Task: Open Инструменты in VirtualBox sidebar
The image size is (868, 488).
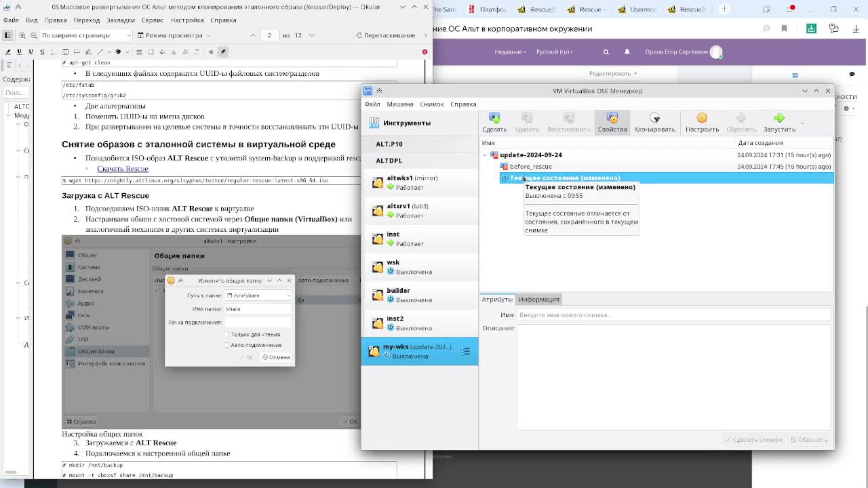Action: pyautogui.click(x=420, y=123)
